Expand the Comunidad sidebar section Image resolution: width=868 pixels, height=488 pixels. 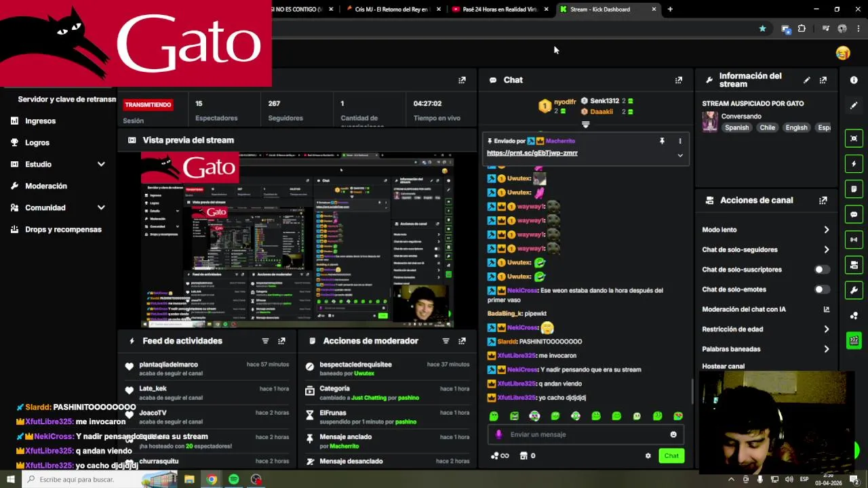pyautogui.click(x=101, y=207)
